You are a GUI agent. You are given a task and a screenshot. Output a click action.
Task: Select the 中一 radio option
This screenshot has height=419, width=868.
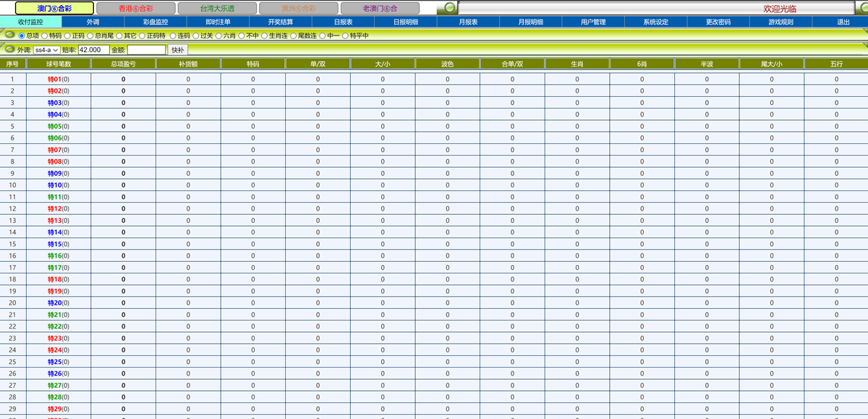click(x=323, y=35)
